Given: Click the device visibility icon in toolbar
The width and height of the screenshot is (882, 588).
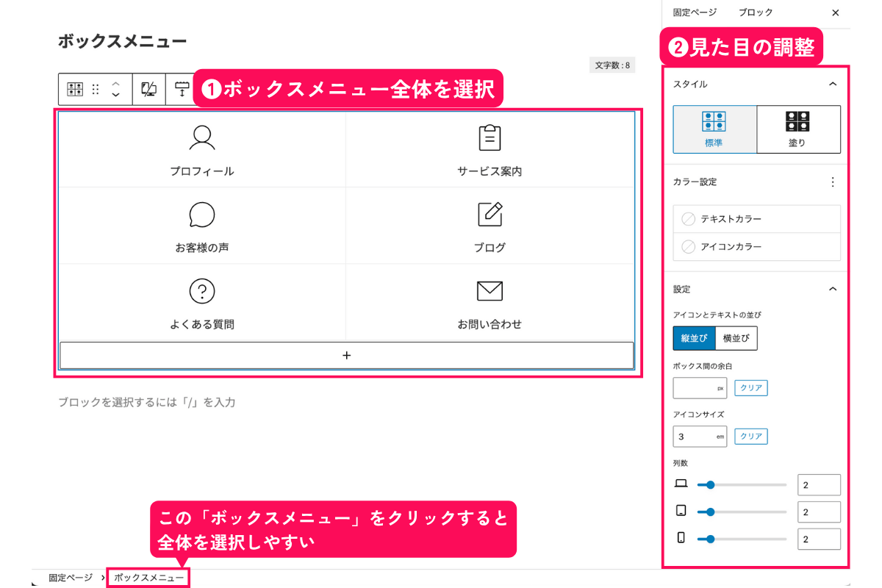Looking at the screenshot, I should (x=149, y=90).
